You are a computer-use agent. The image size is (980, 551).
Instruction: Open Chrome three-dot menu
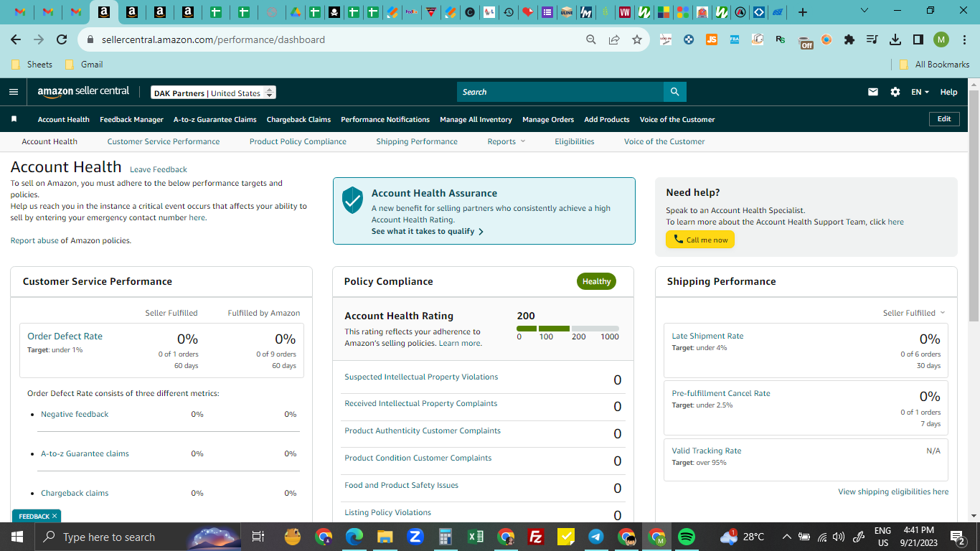point(964,39)
